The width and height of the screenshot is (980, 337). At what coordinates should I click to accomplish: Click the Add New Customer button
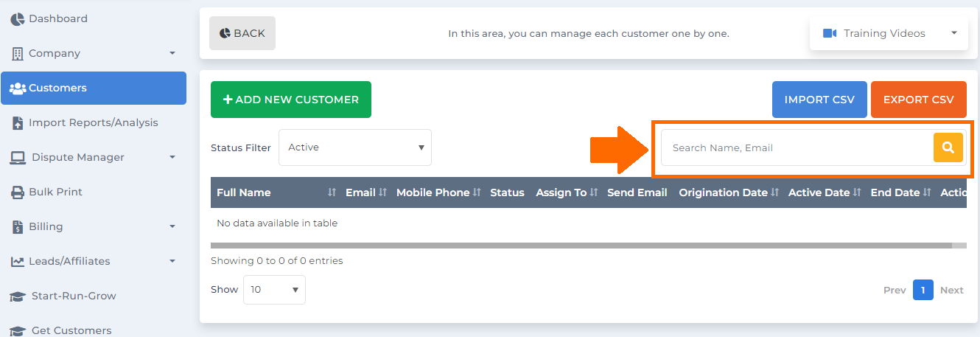291,100
